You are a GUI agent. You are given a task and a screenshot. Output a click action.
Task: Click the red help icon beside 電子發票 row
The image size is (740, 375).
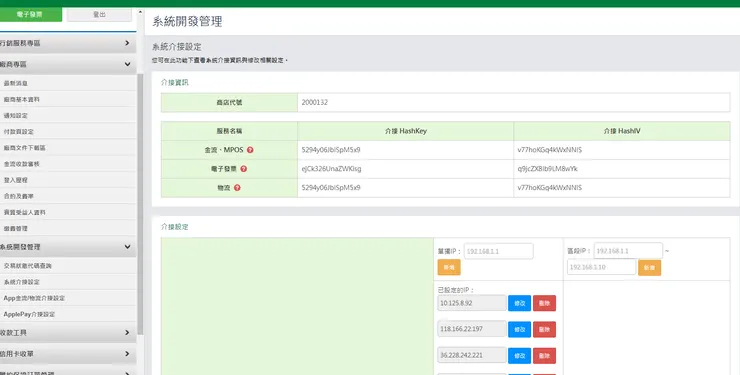coord(244,169)
